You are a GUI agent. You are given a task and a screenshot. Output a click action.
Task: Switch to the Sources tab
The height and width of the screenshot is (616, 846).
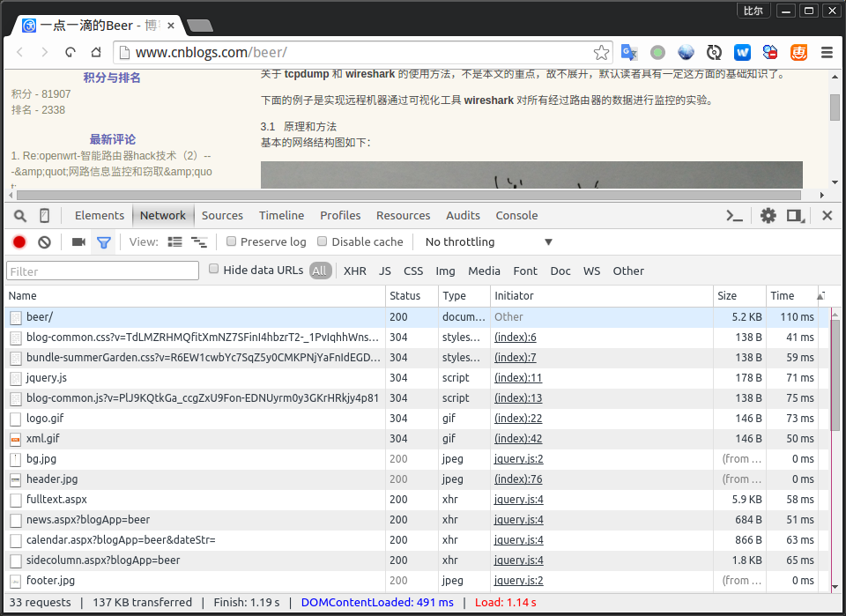(222, 216)
